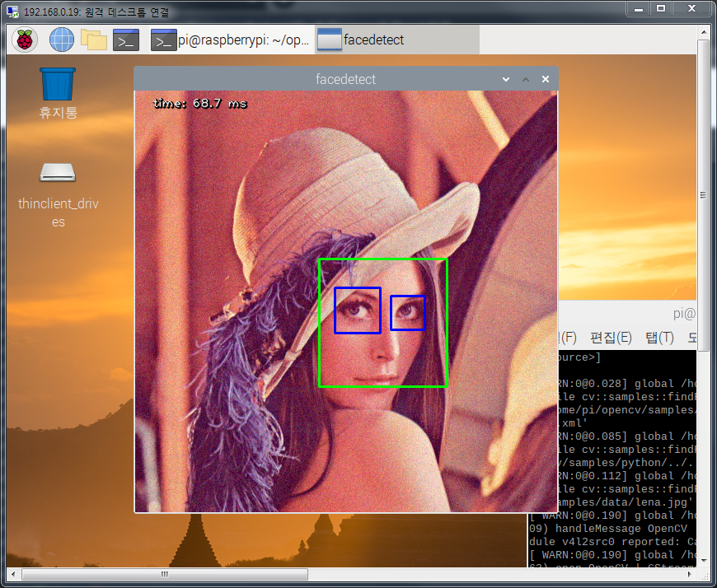Open 탭(T) menu in terminal window
Viewport: 717px width, 588px height.
tap(660, 338)
